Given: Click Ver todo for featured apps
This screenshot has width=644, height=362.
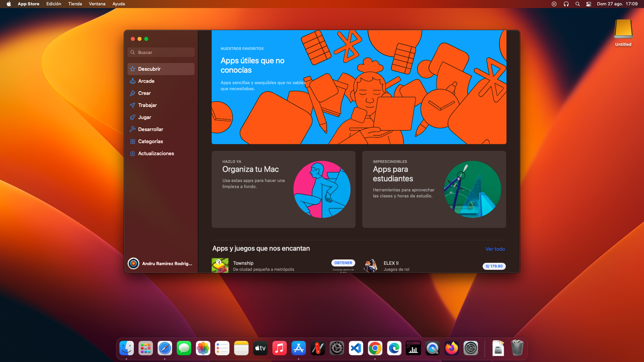Looking at the screenshot, I should pos(495,249).
